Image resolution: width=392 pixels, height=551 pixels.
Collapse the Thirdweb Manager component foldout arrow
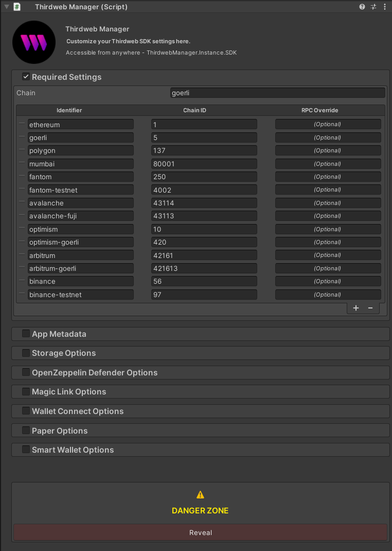tap(6, 7)
